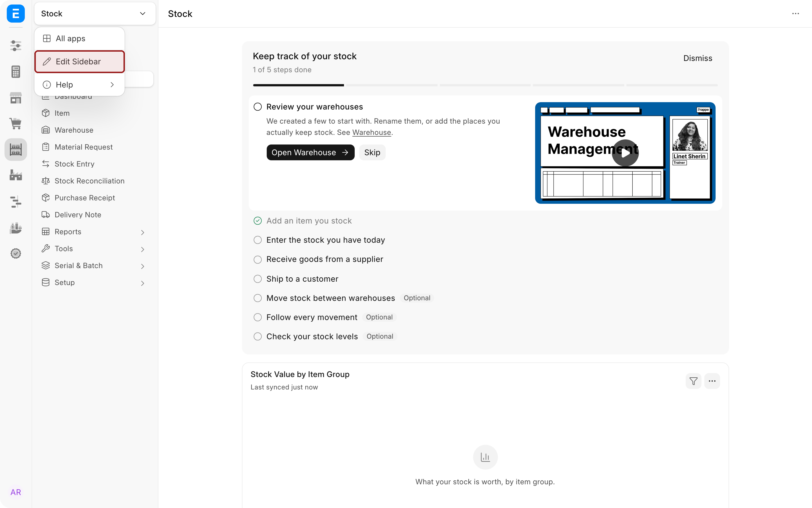Click the first filled progress bar segment

298,85
